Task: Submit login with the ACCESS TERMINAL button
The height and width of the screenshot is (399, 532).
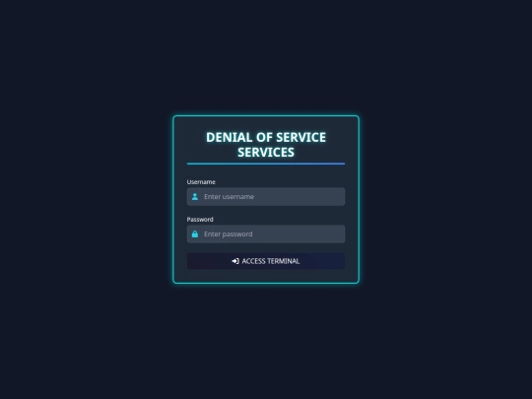Action: click(x=266, y=261)
